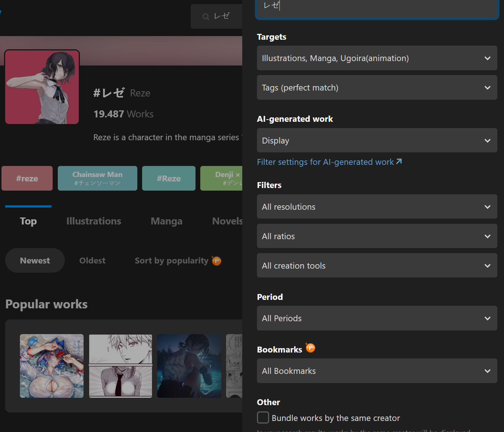Open the dark blue night scene thumbnail
The width and height of the screenshot is (504, 432).
point(189,366)
